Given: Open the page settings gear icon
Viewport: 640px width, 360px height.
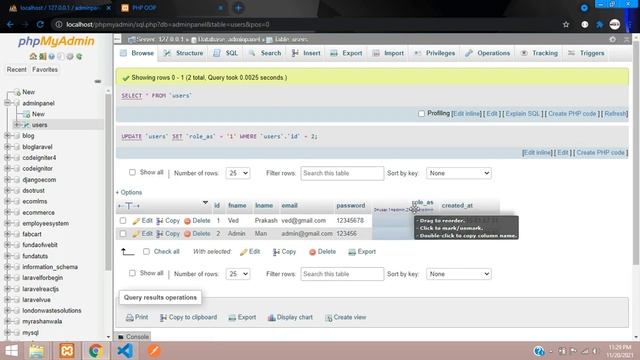Looking at the screenshot, I should tap(613, 40).
